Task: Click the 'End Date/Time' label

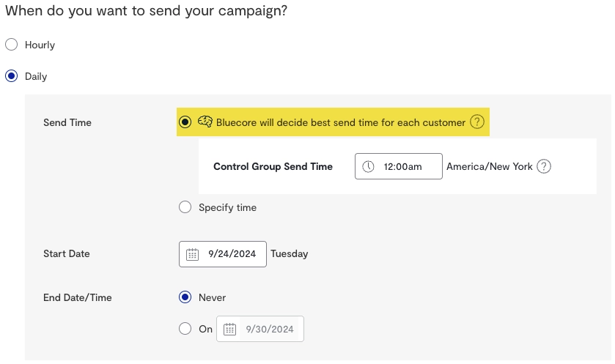Action: tap(78, 297)
